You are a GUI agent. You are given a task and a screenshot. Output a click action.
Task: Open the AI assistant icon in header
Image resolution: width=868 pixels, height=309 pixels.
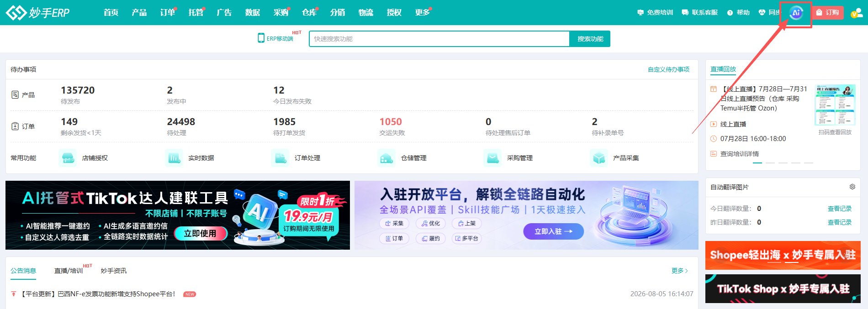796,13
